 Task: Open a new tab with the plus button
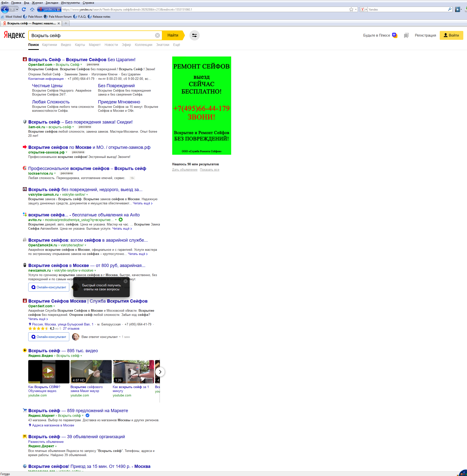coord(66,23)
